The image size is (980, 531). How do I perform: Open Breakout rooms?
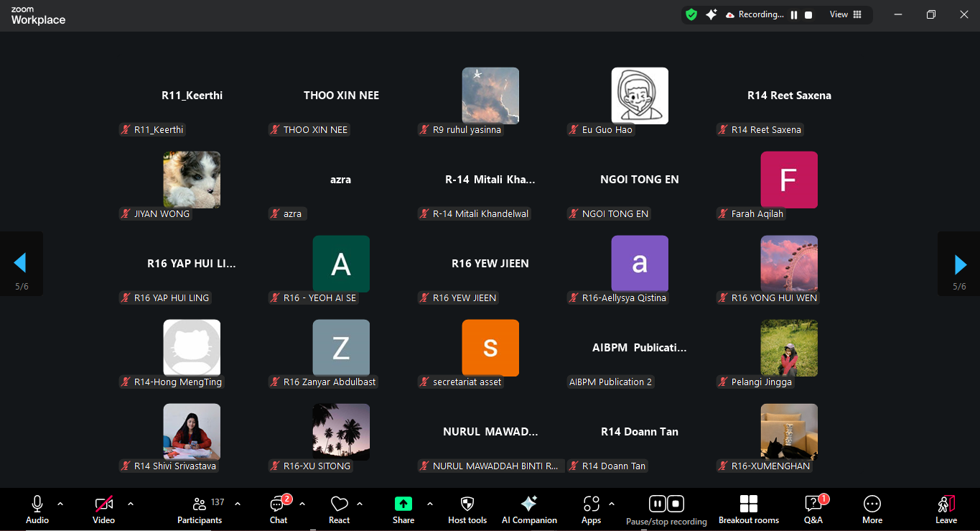749,509
